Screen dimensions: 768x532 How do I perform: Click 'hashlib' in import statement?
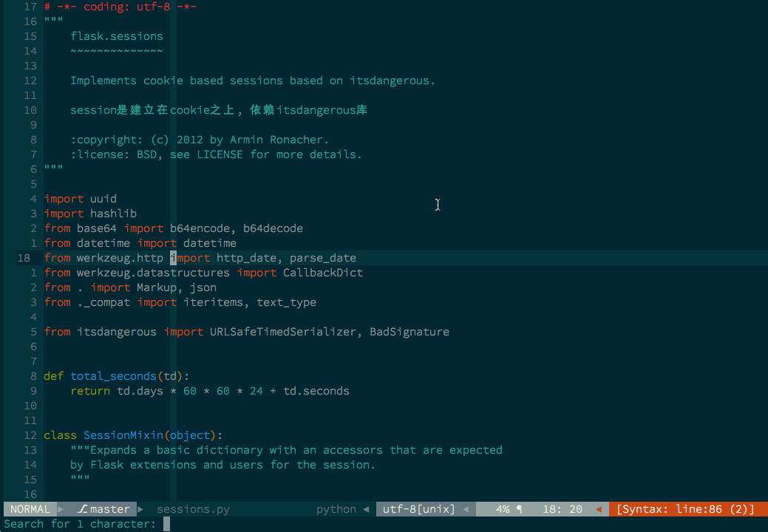pyautogui.click(x=113, y=214)
